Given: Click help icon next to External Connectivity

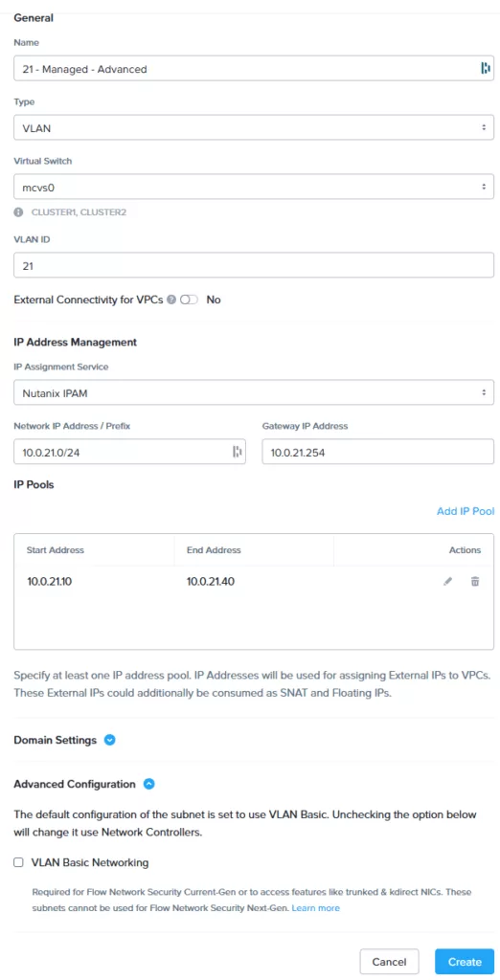Looking at the screenshot, I should (x=172, y=300).
